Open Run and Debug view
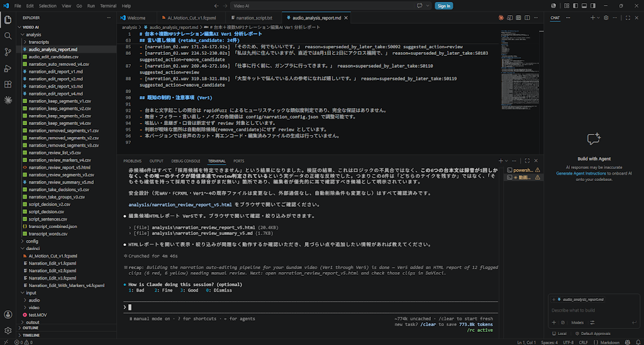 [8, 68]
